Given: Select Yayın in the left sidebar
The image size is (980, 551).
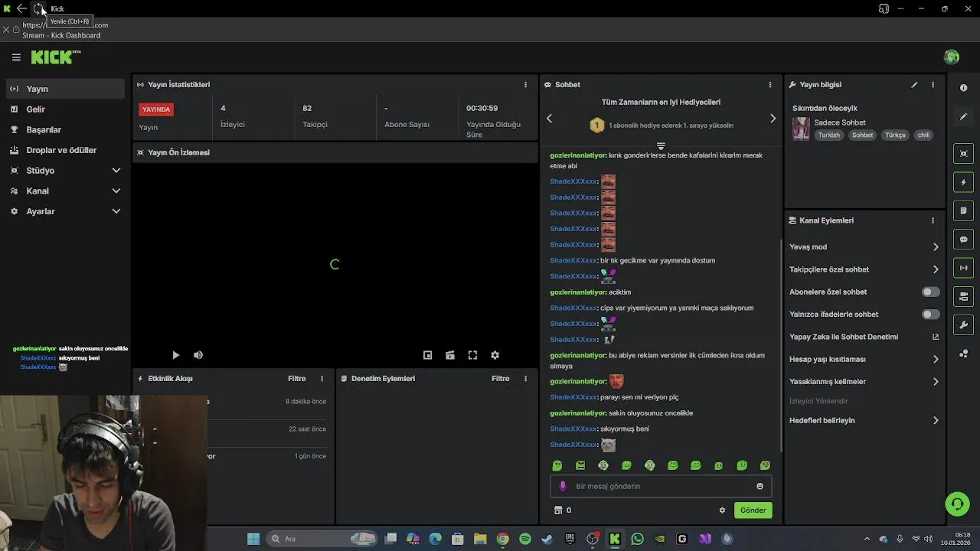Looking at the screenshot, I should click(65, 89).
